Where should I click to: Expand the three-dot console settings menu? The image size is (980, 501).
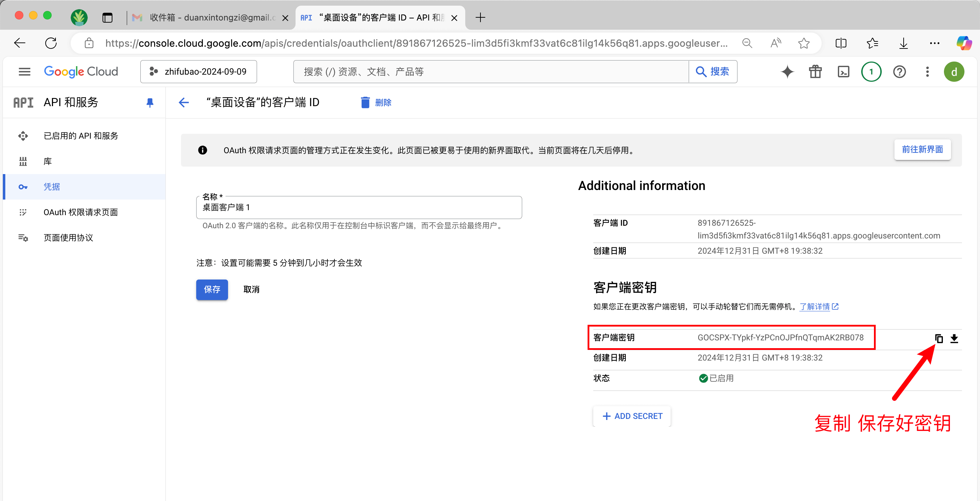(x=927, y=71)
